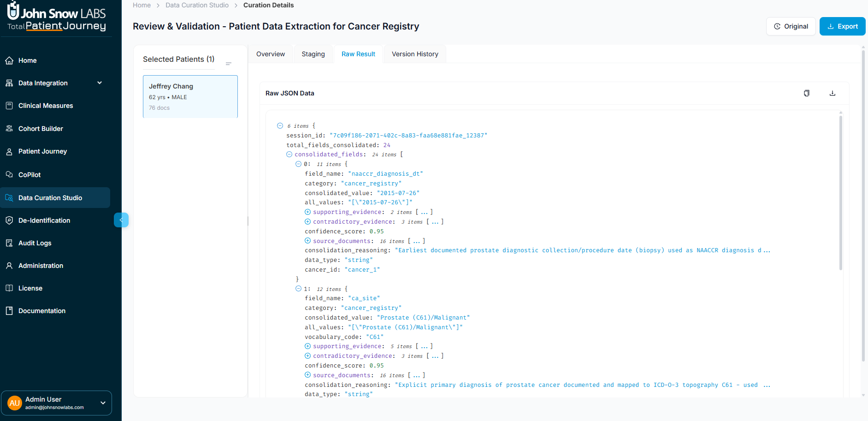Viewport: 868px width, 421px height.
Task: Click the Export button
Action: 842,26
